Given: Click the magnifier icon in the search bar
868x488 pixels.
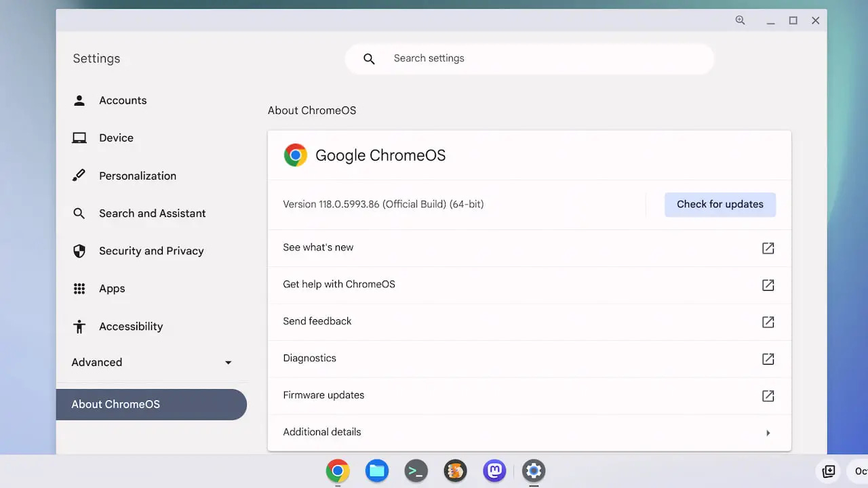Looking at the screenshot, I should 369,59.
